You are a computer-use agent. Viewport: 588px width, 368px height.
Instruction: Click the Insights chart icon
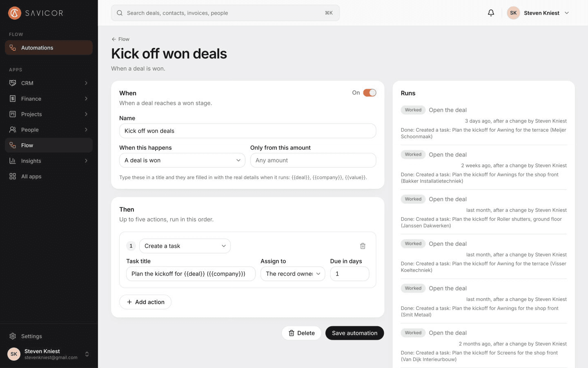(x=13, y=161)
